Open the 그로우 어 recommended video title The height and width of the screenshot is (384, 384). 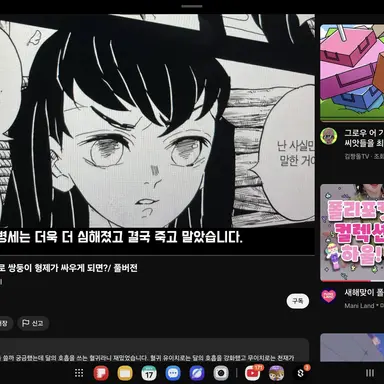coord(364,138)
